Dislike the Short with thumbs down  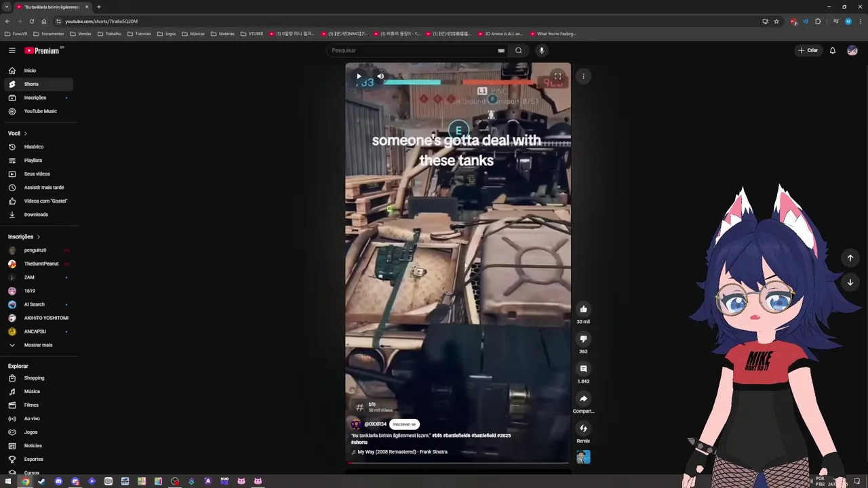pos(583,339)
